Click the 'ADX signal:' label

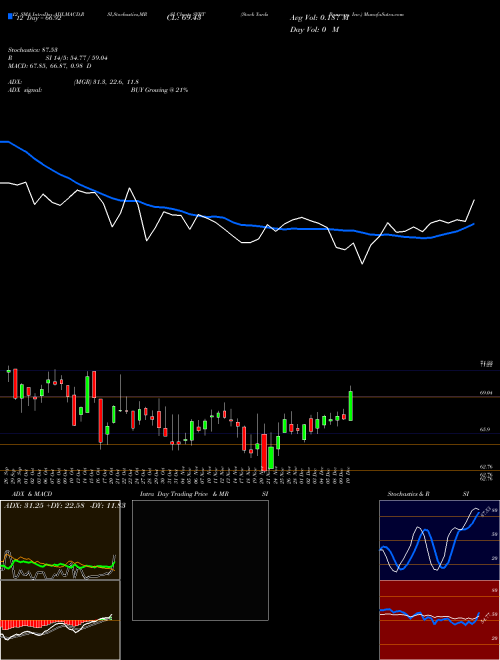pos(24,90)
